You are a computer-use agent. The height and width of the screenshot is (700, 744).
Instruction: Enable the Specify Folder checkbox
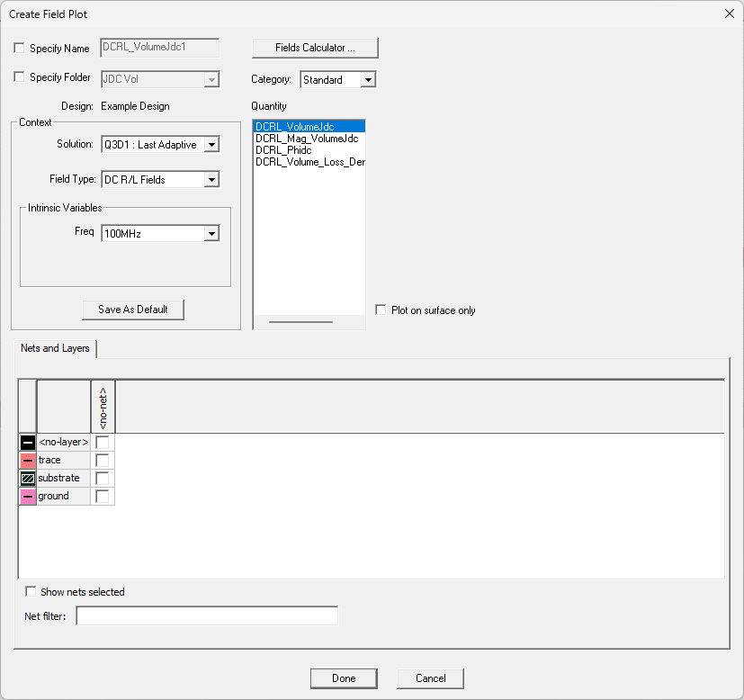pyautogui.click(x=19, y=77)
